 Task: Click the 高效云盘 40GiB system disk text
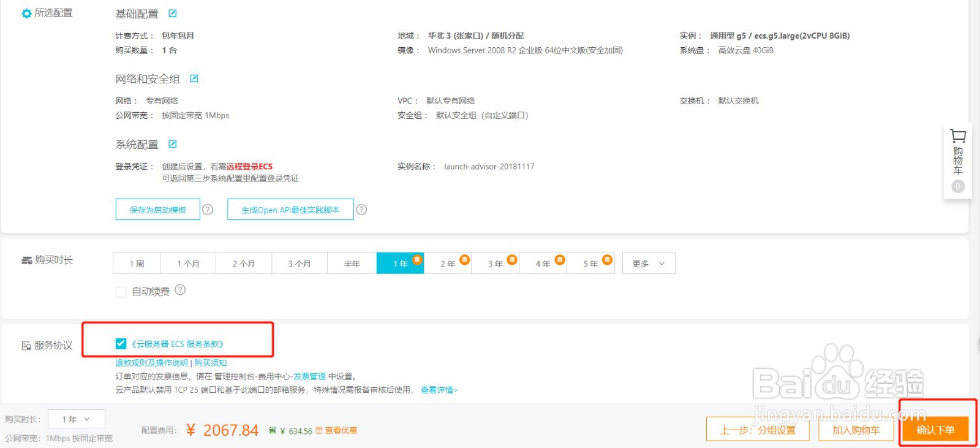[x=746, y=50]
